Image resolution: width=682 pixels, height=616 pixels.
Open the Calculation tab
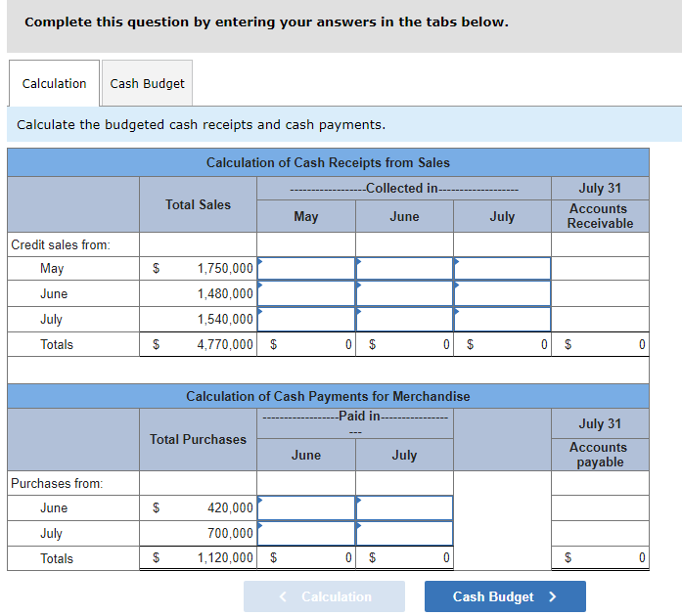pos(55,83)
